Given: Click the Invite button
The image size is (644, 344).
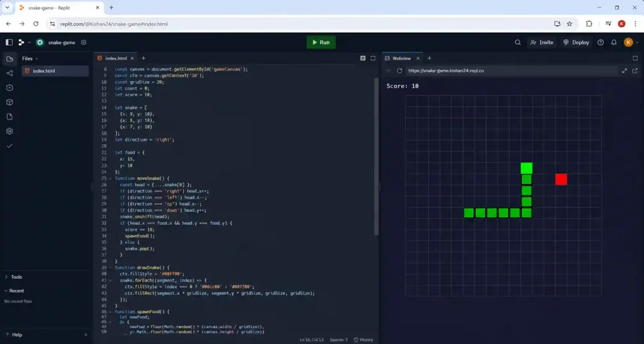Looking at the screenshot, I should click(541, 42).
